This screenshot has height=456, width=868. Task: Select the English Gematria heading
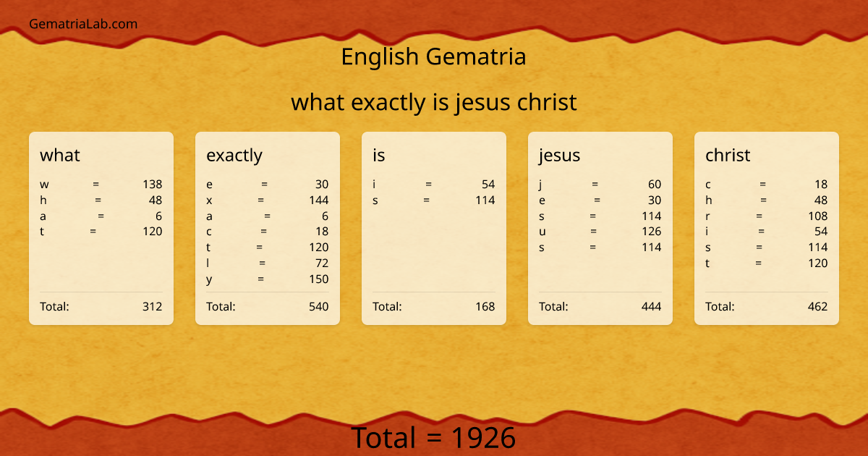[433, 56]
